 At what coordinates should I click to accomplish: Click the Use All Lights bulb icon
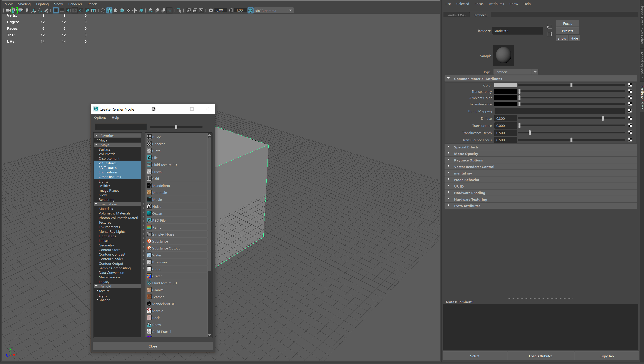tap(135, 10)
